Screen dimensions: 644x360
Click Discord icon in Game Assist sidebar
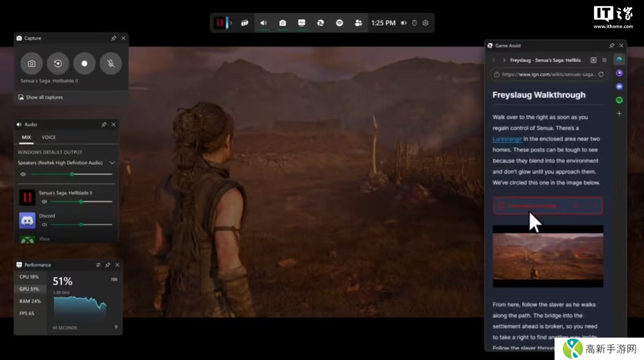coord(619,86)
